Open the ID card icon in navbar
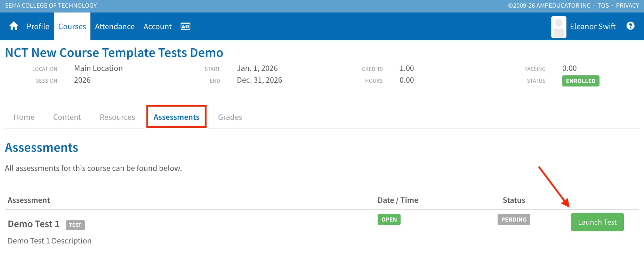 (185, 26)
